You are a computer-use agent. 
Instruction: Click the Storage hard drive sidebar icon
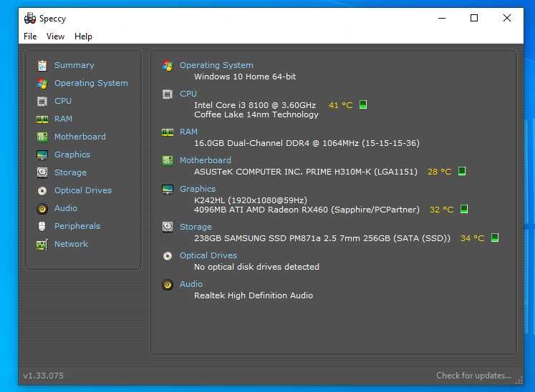[42, 172]
